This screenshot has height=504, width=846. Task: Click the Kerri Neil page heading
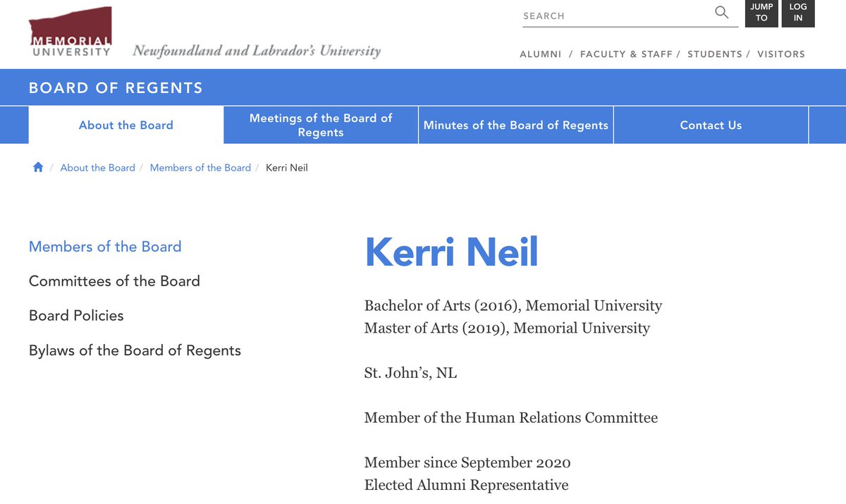coord(451,252)
